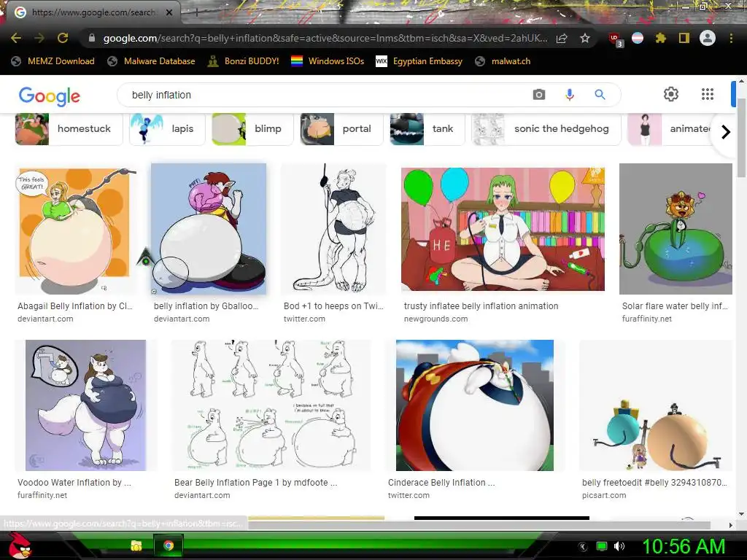Open the MEMZ Download bookmark
The height and width of the screenshot is (560, 747).
[53, 61]
